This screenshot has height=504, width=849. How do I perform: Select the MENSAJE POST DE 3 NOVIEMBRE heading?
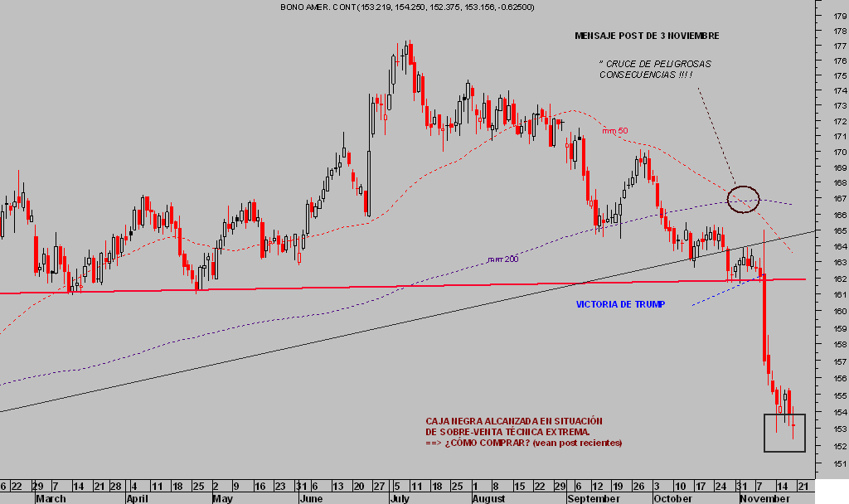(647, 36)
